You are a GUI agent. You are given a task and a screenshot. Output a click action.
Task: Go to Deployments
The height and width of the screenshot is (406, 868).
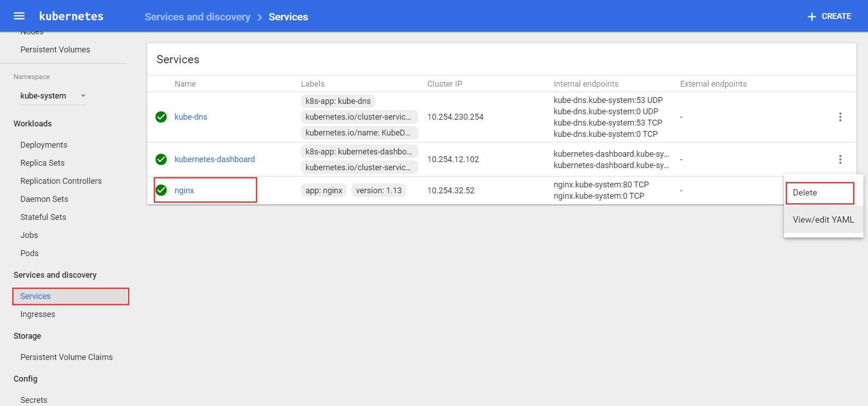click(44, 145)
